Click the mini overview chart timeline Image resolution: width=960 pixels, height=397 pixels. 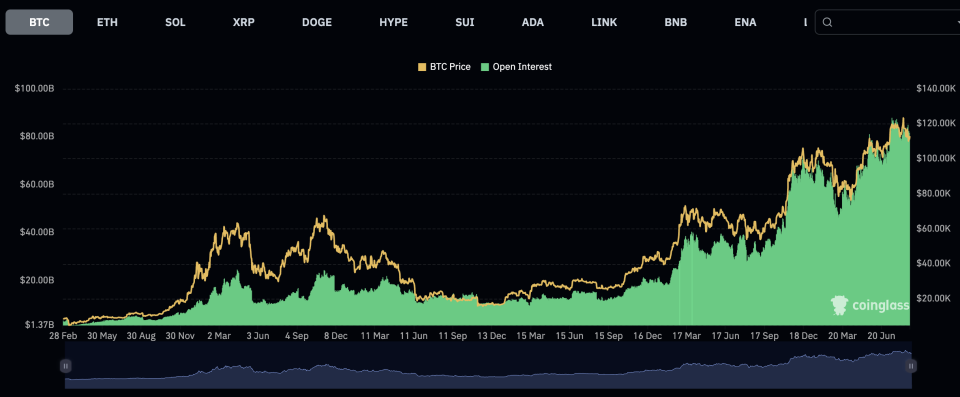[x=488, y=366]
